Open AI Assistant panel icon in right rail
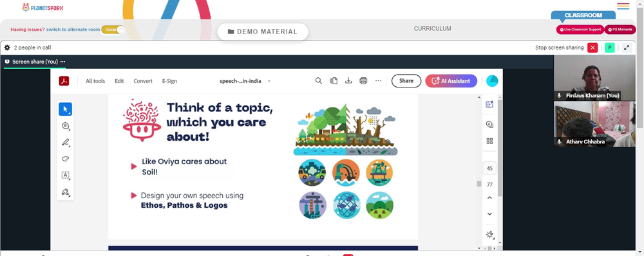 click(489, 104)
